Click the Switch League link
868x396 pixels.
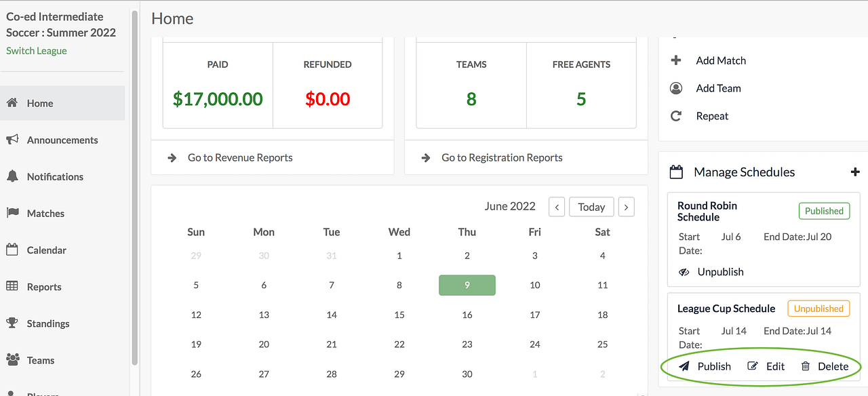click(x=37, y=51)
